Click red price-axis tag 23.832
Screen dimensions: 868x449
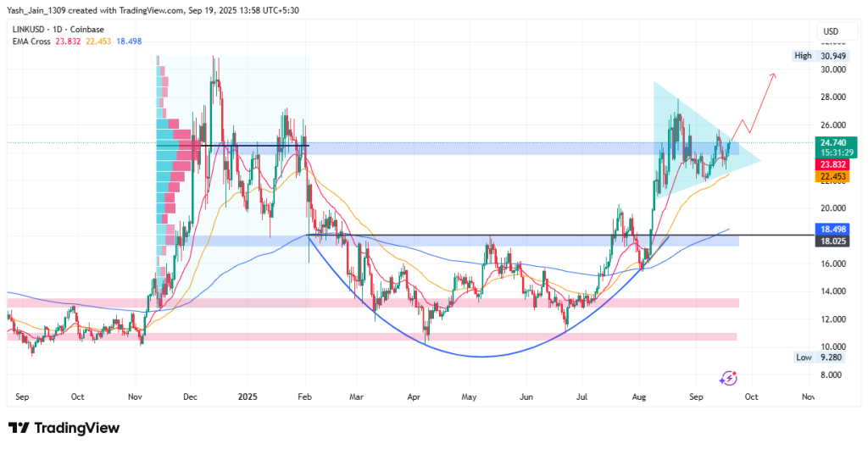coord(831,164)
